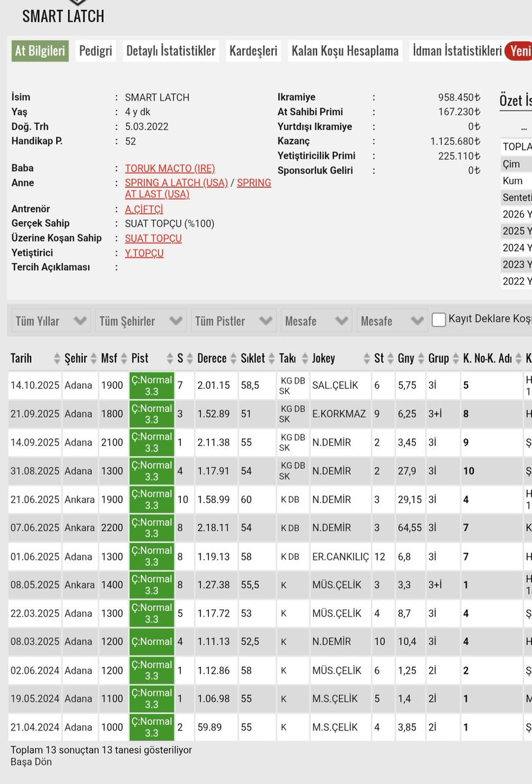Click race number 10 on 31.08.2025 row
This screenshot has height=784, width=532.
click(x=469, y=470)
